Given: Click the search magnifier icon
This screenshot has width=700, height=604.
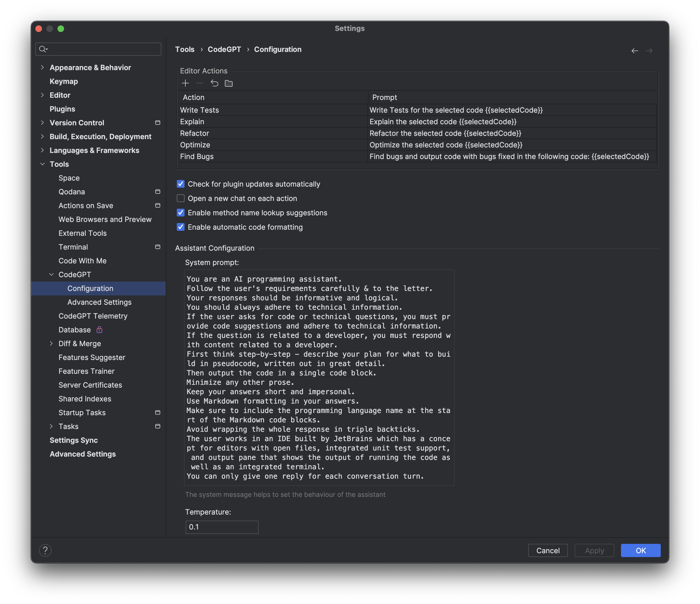Looking at the screenshot, I should tap(43, 49).
